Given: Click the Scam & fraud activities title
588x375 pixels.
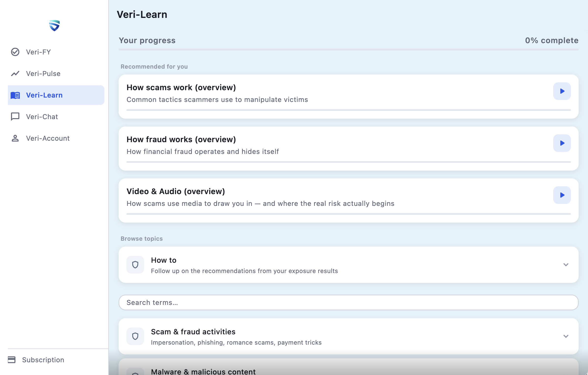Looking at the screenshot, I should pos(193,332).
